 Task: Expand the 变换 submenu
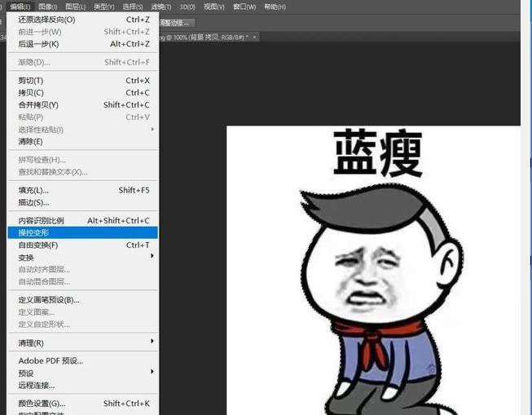[83, 258]
